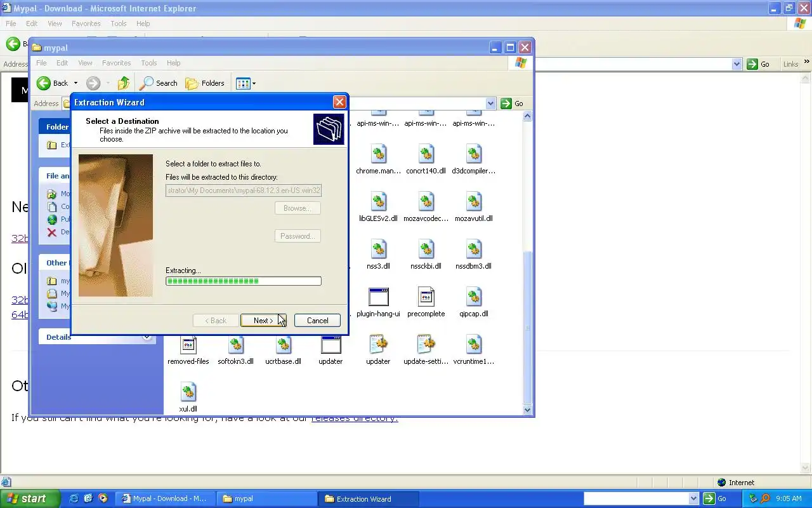812x508 pixels.
Task: Click the Delete red X icon in sidebar
Action: click(x=52, y=232)
